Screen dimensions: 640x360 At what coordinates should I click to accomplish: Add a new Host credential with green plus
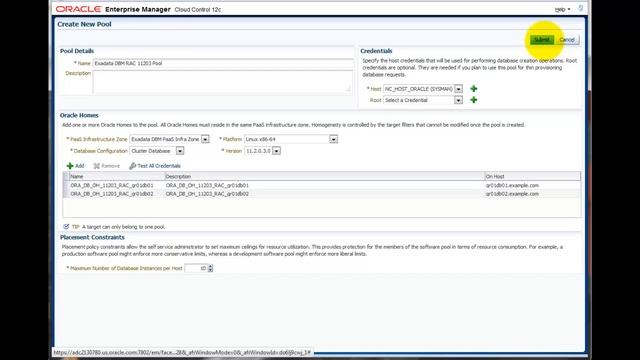[x=473, y=89]
